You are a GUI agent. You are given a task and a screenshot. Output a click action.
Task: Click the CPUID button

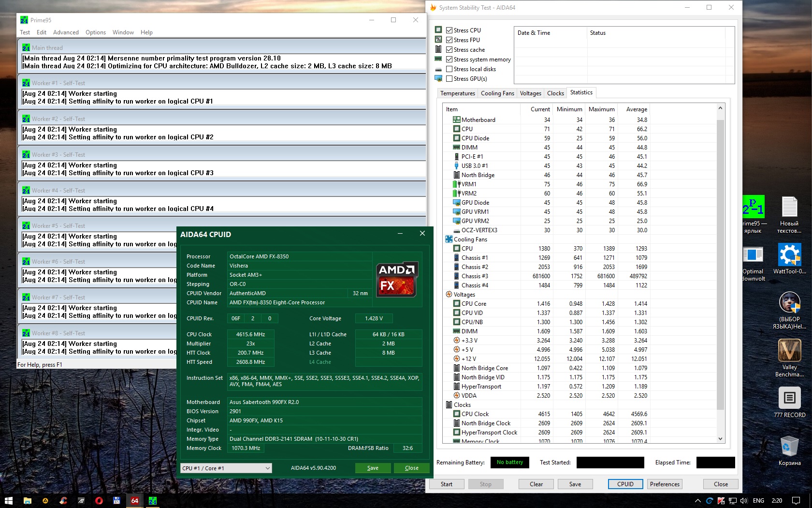click(625, 484)
